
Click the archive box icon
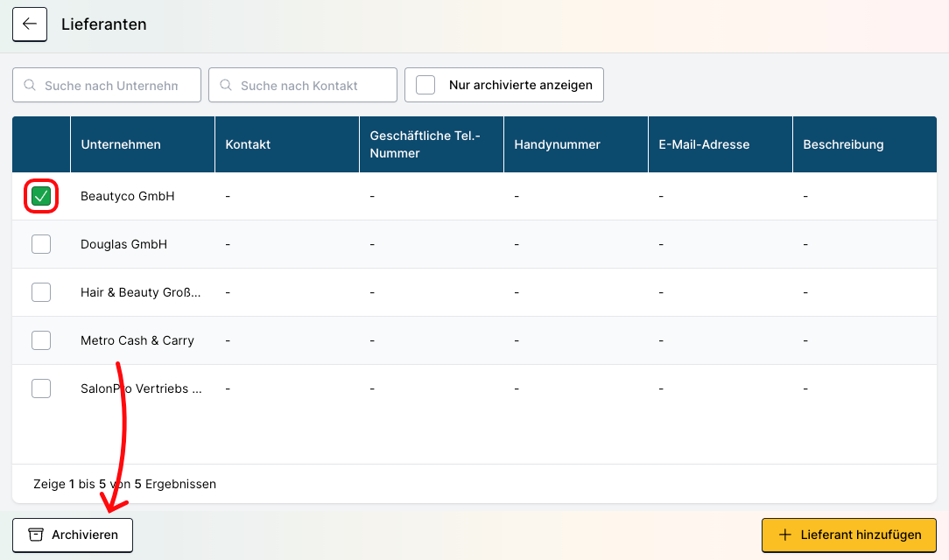36,535
